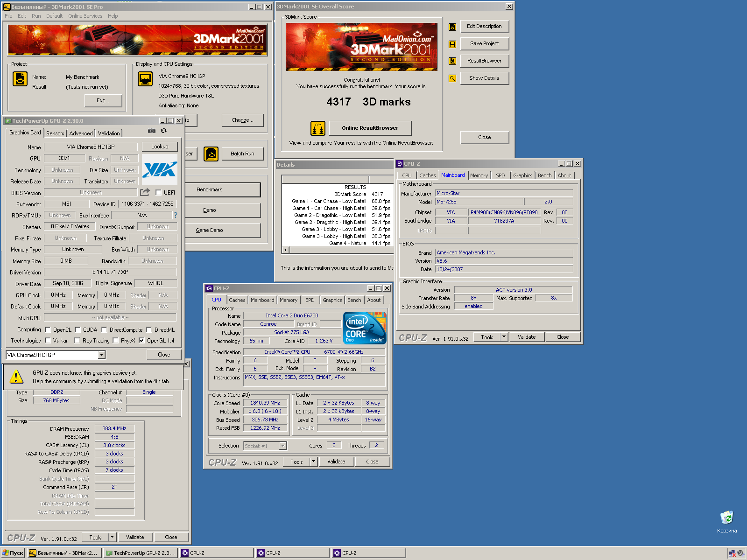The image size is (747, 560).
Task: Open the Advanced tab in GPU-Z
Action: pos(81,133)
